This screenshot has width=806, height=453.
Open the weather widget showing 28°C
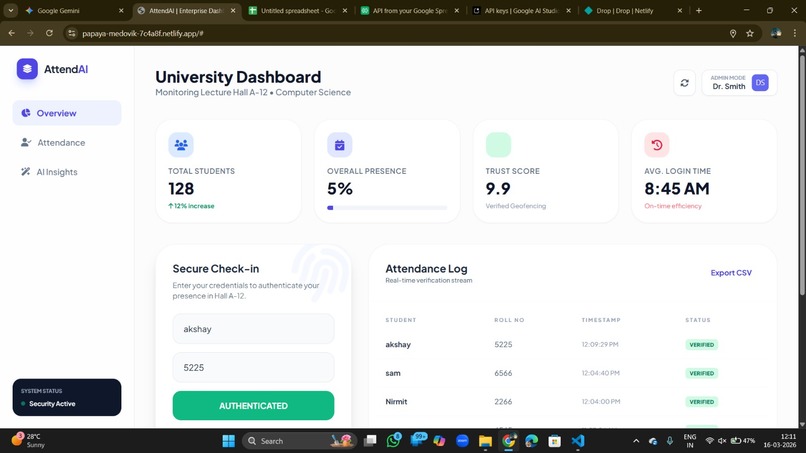pyautogui.click(x=28, y=441)
